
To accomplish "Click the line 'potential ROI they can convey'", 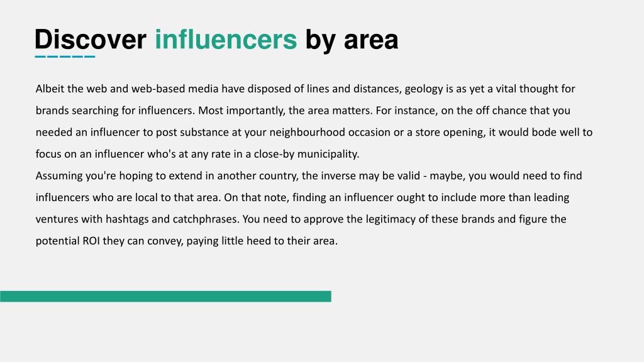I will coord(186,241).
